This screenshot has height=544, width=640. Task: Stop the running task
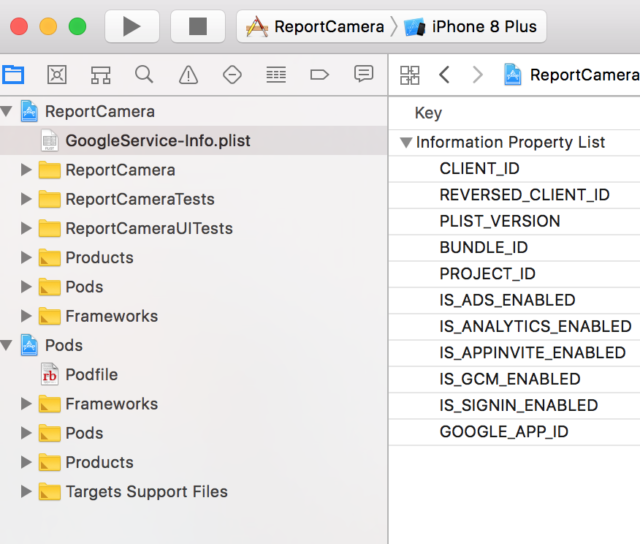click(198, 27)
